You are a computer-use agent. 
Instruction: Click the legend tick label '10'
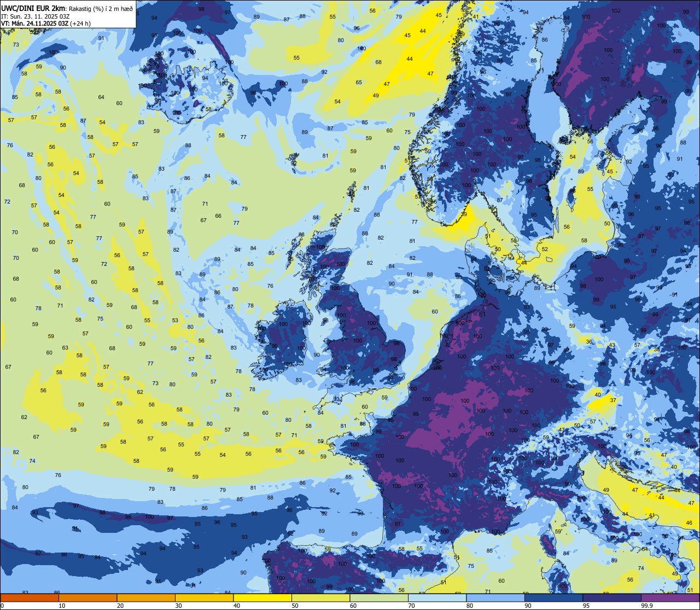coord(62,606)
